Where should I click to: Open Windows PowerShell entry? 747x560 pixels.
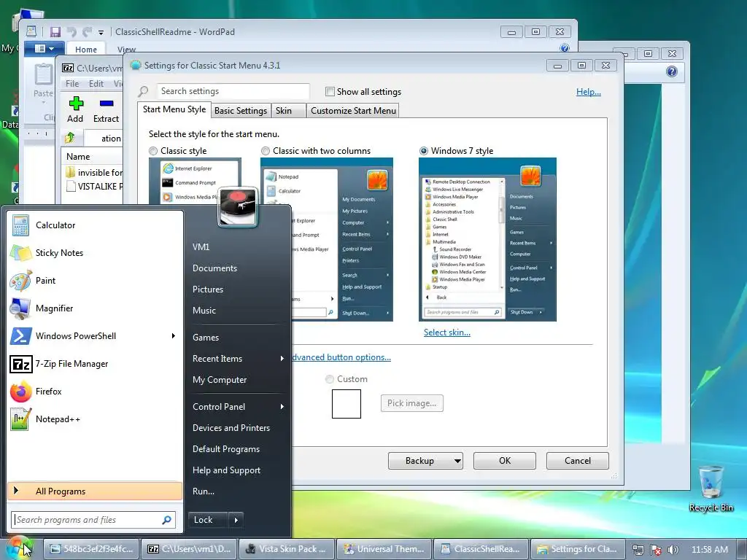(96, 335)
